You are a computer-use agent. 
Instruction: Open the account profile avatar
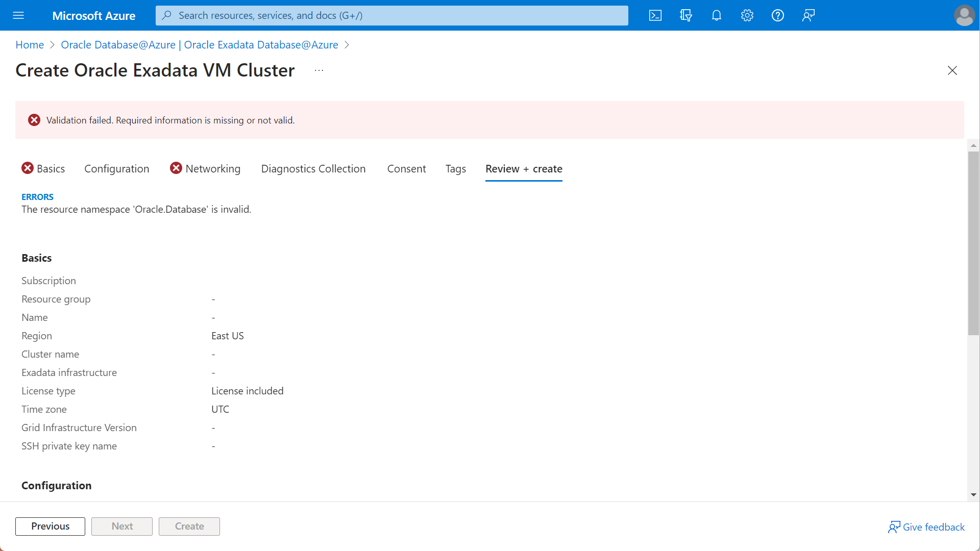(x=964, y=15)
